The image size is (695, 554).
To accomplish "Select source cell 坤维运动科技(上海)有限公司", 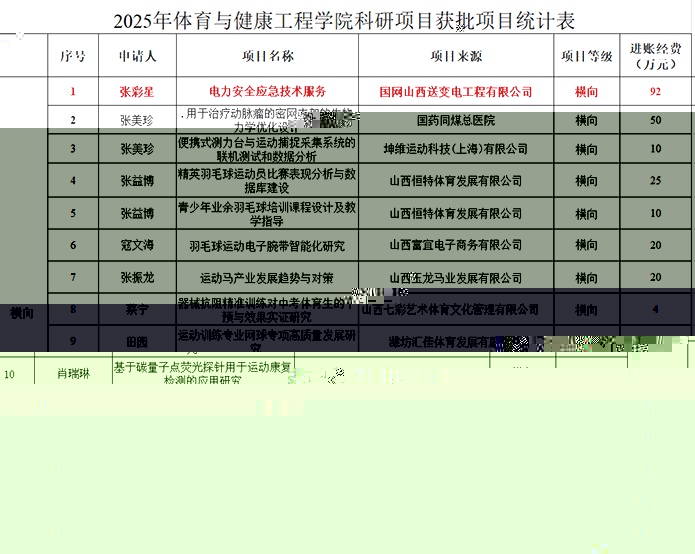I will pyautogui.click(x=455, y=149).
